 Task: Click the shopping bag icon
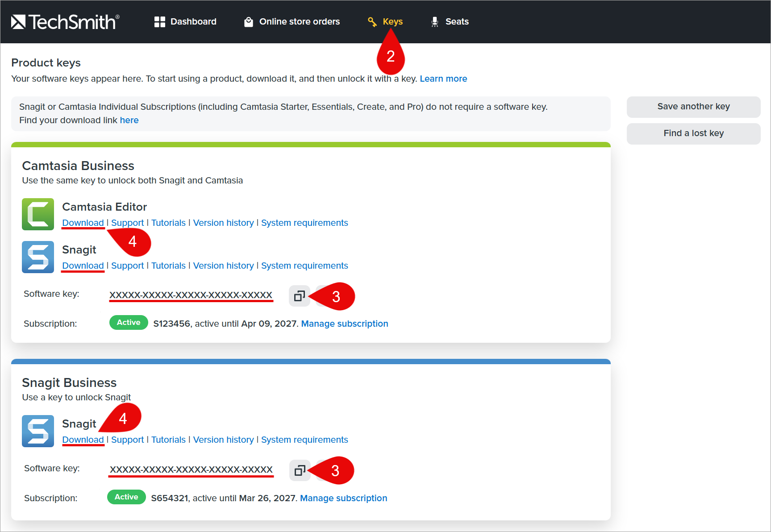[249, 22]
